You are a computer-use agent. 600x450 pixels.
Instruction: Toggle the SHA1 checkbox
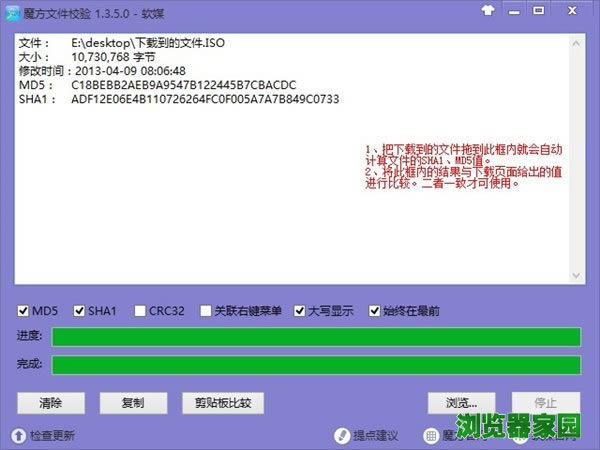(x=79, y=311)
